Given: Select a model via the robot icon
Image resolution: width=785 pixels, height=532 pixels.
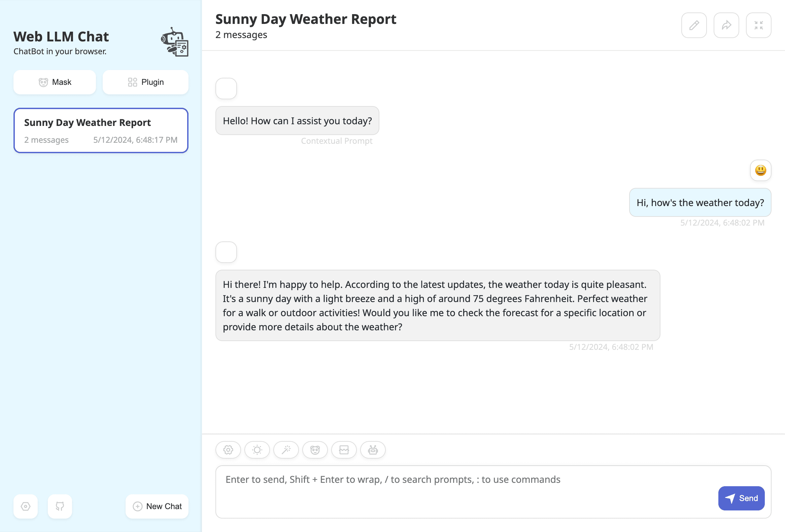Looking at the screenshot, I should pos(373,450).
